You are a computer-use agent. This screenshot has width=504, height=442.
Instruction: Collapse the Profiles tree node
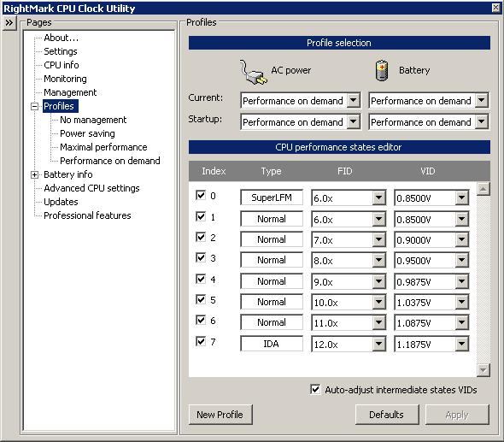[x=34, y=107]
